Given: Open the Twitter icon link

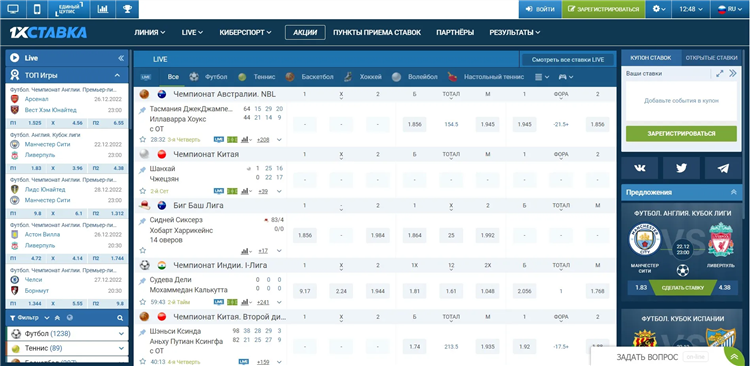Looking at the screenshot, I should (681, 168).
